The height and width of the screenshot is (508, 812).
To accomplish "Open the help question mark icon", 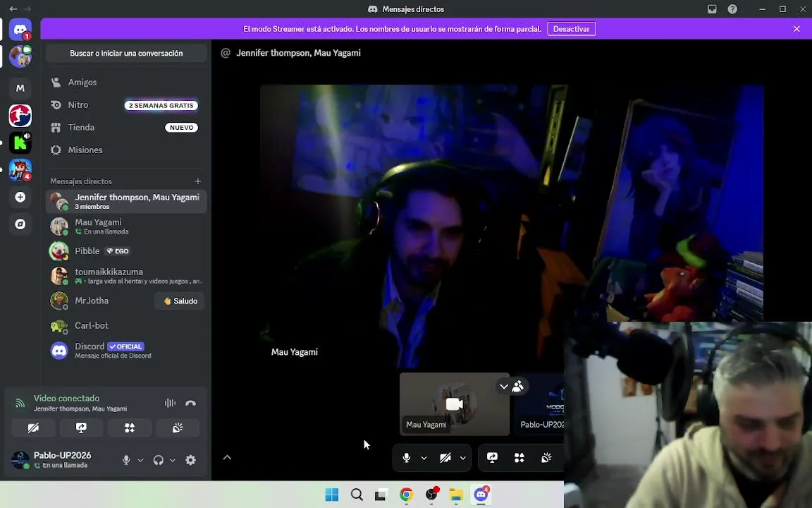I will tap(732, 8).
